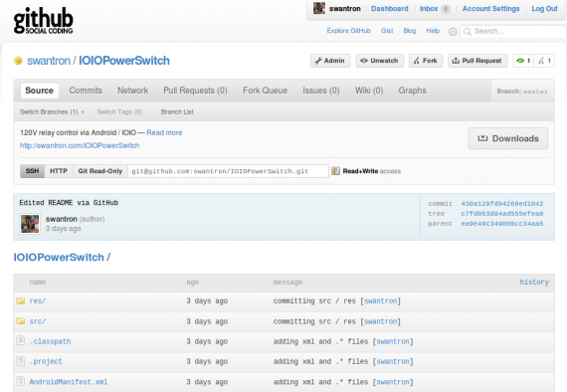Click IOIOPowerSwitch repo title link
The height and width of the screenshot is (392, 567).
124,61
